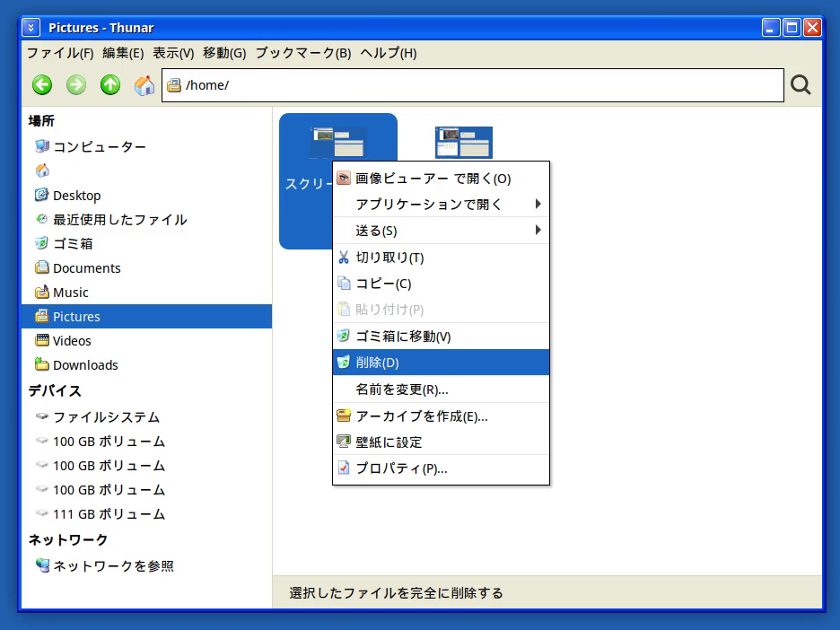Open ゴミ箱 in the sidebar
Screen dimensions: 840x630
point(72,244)
